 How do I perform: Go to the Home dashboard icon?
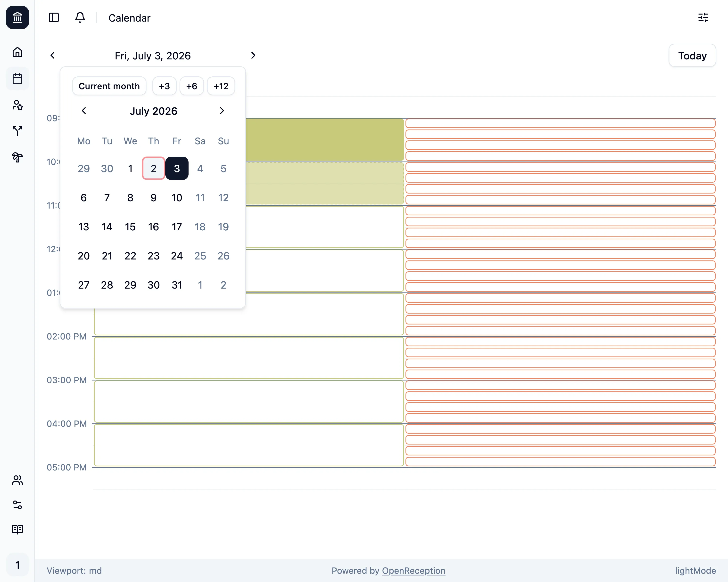(x=17, y=52)
